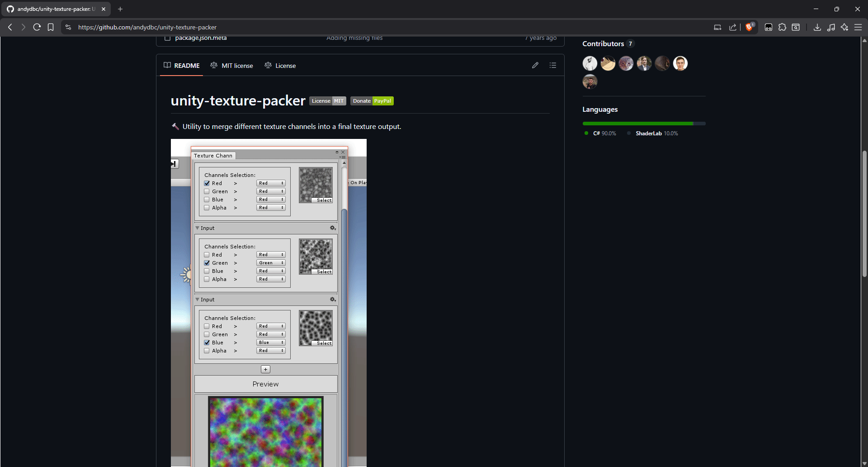Screen dimensions: 868x467
Task: Open the Leo AI sparkle icon
Action: [x=844, y=27]
